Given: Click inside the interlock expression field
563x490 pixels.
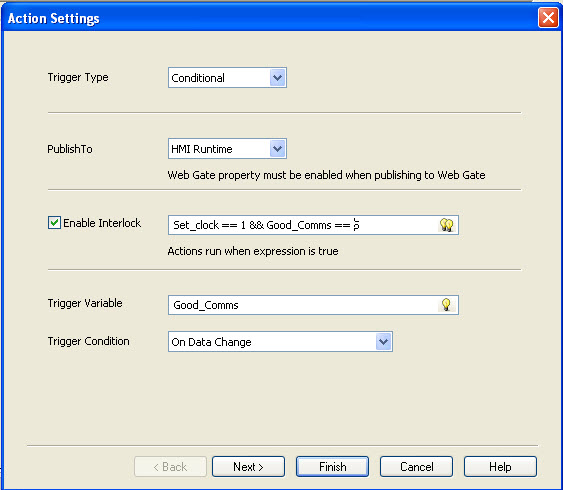Looking at the screenshot, I should [x=303, y=225].
